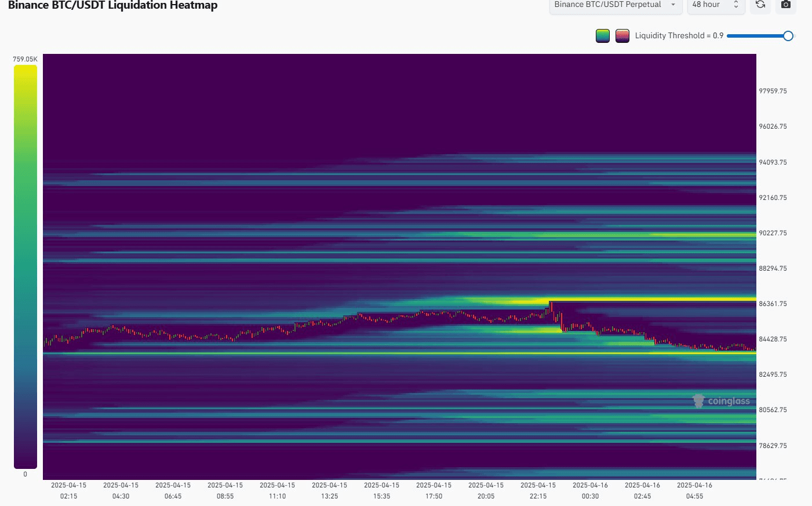This screenshot has height=506, width=812.
Task: Click the 2025-04-16 02:45 time label
Action: pos(642,490)
